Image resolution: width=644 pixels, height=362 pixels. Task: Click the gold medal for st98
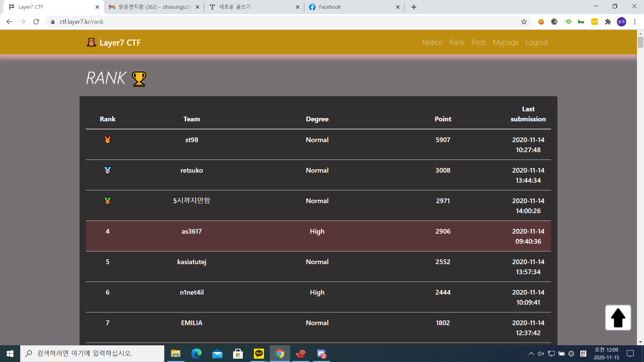(x=107, y=140)
